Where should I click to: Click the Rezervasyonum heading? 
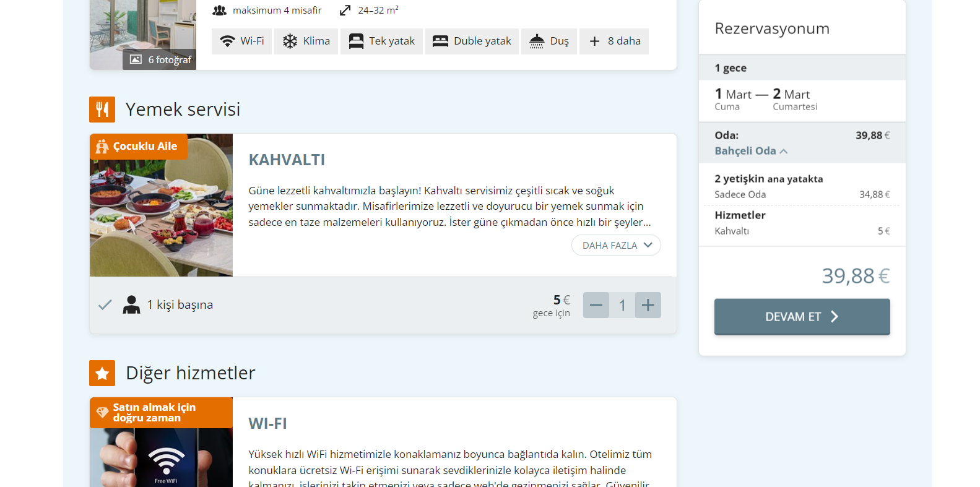coord(772,28)
